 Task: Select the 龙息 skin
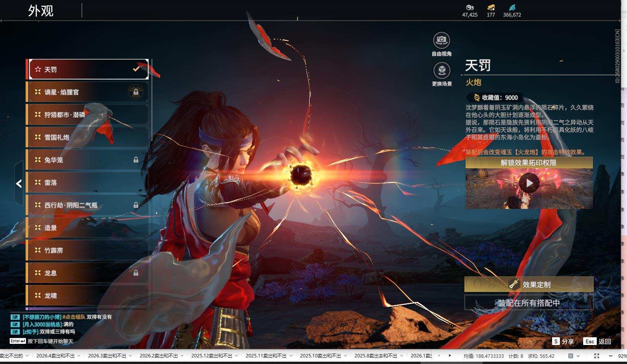click(x=87, y=273)
